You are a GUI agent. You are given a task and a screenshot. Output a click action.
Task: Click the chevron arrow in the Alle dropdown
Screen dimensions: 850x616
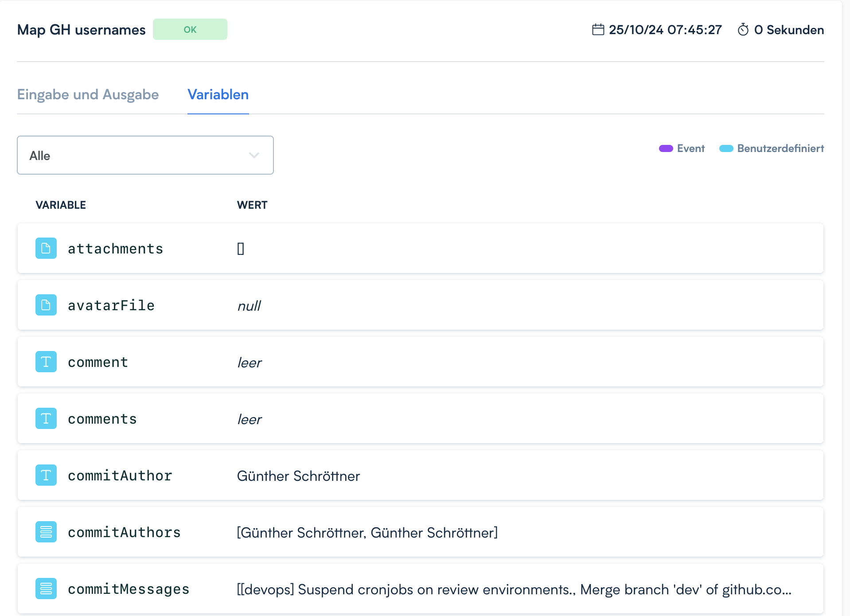[254, 155]
